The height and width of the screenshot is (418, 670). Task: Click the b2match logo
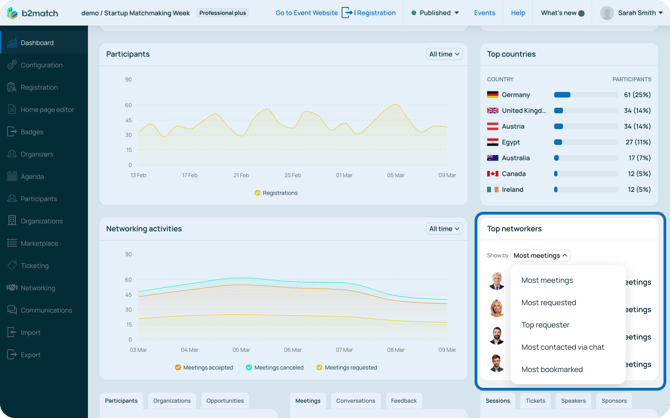(33, 13)
